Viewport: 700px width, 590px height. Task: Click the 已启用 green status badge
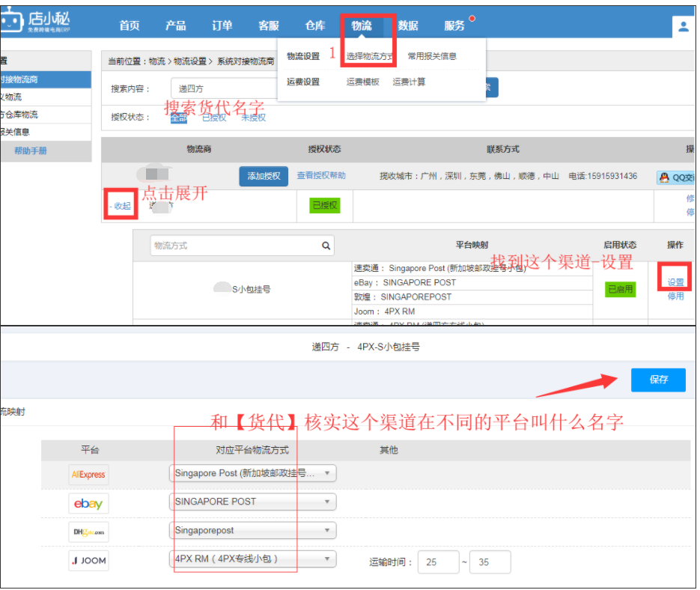click(621, 290)
